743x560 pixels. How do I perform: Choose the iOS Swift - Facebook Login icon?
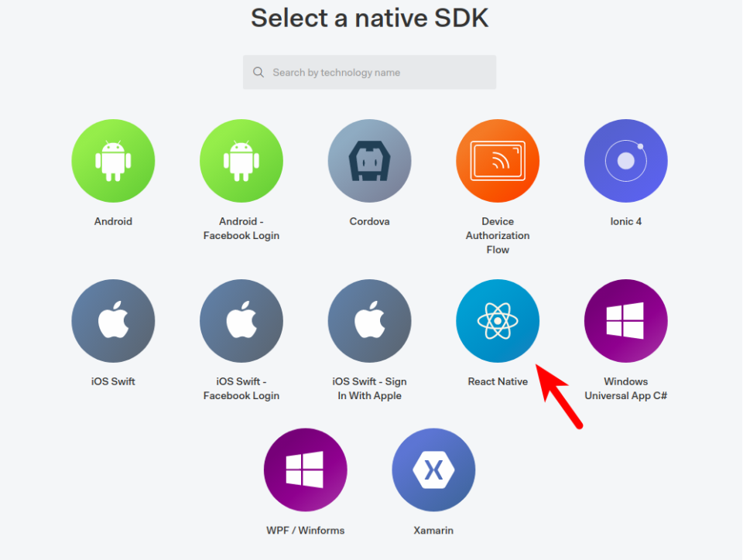(x=241, y=321)
